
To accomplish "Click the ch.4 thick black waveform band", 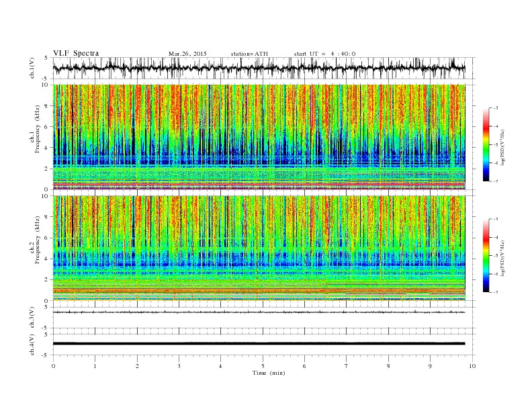I will 259,344.
